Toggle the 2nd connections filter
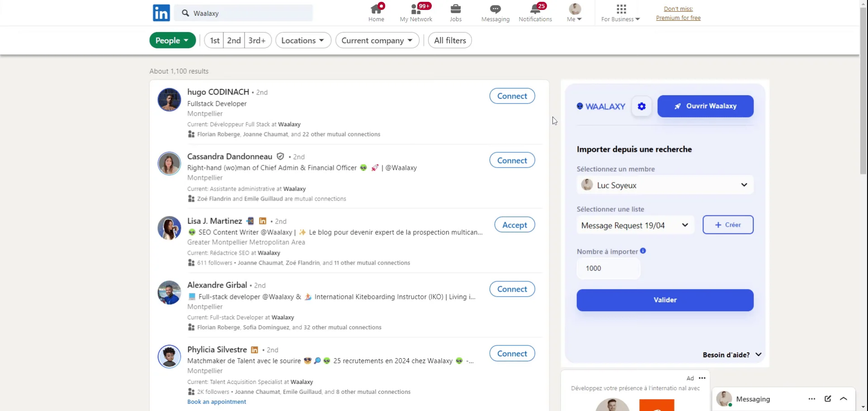This screenshot has height=411, width=868. 234,40
